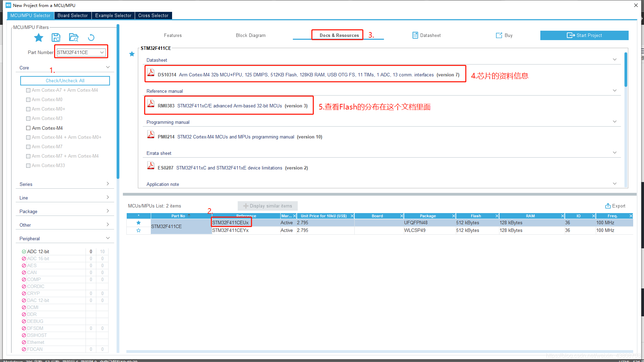Remove the RAM column with its X

(563, 216)
